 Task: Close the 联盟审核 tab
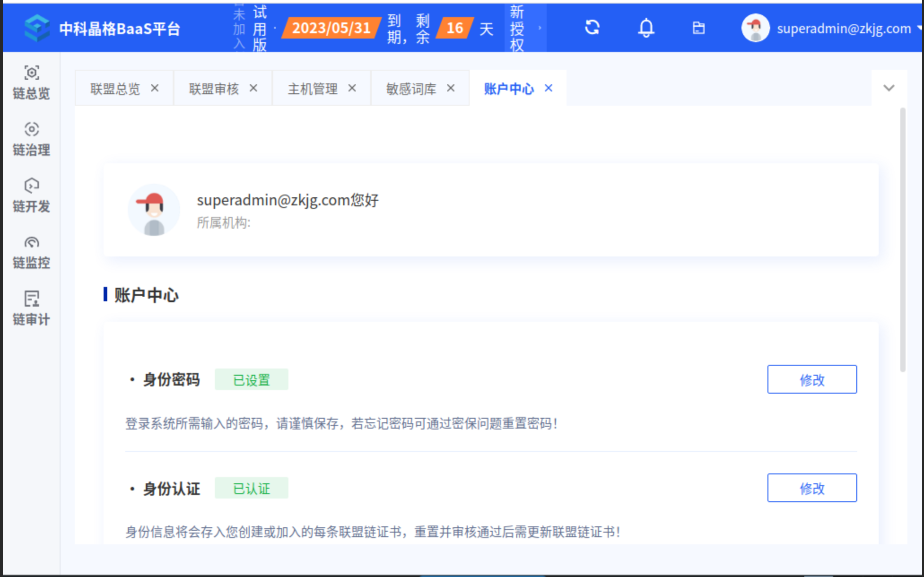[253, 88]
